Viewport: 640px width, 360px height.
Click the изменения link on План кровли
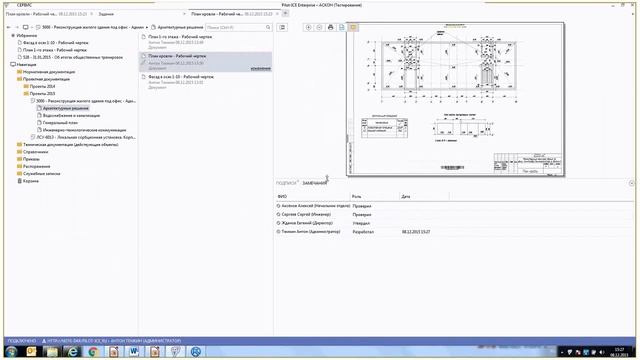pos(260,69)
